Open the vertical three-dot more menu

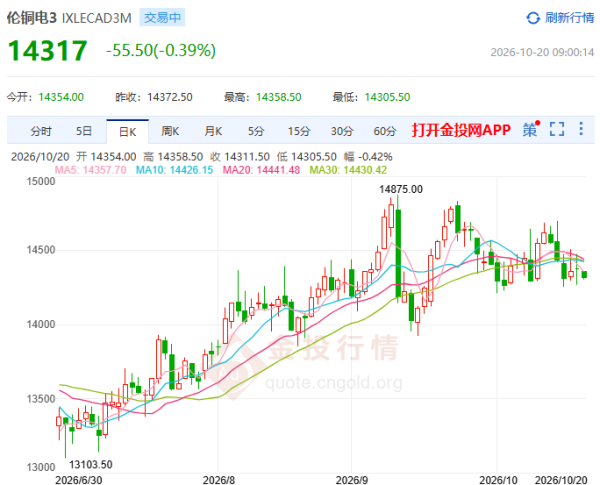pos(581,129)
